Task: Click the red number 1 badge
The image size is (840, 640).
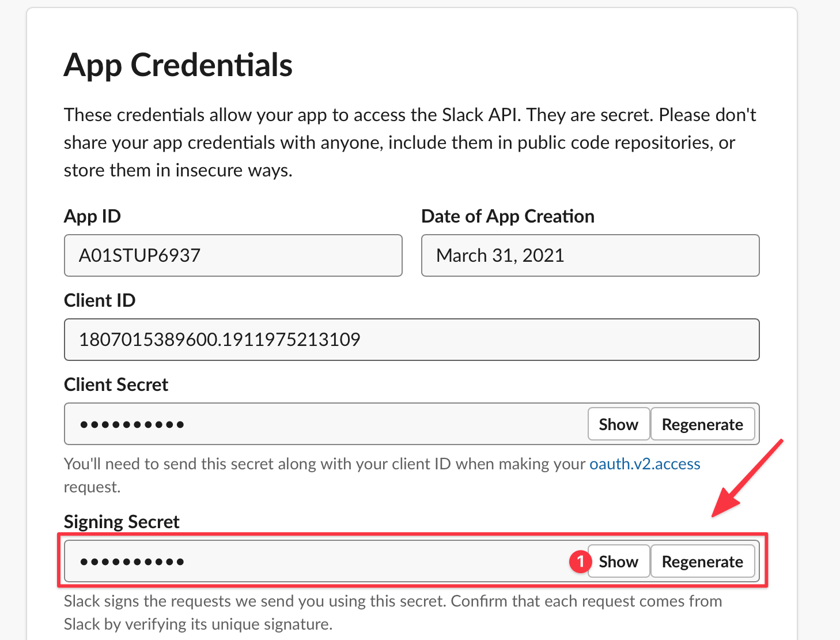Action: tap(580, 562)
